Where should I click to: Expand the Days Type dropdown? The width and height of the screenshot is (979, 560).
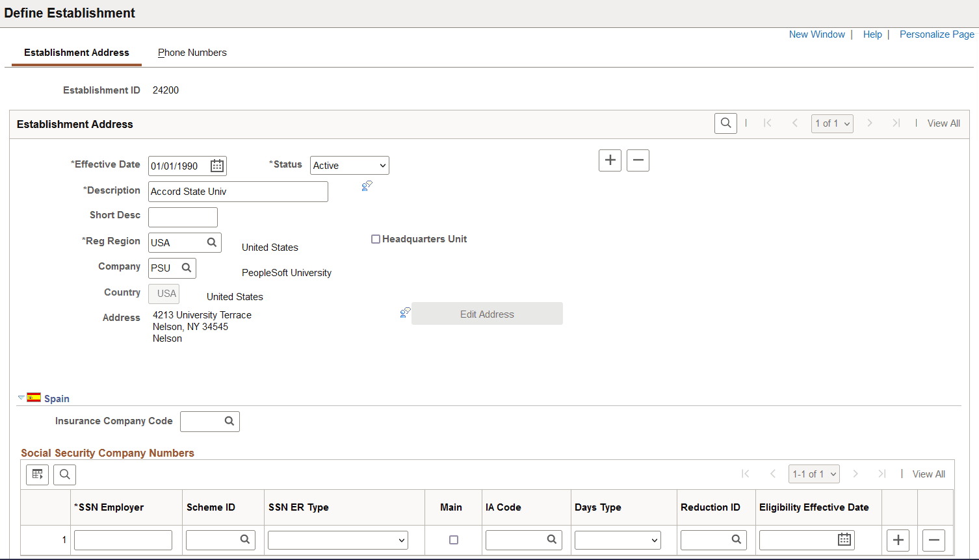pos(618,540)
